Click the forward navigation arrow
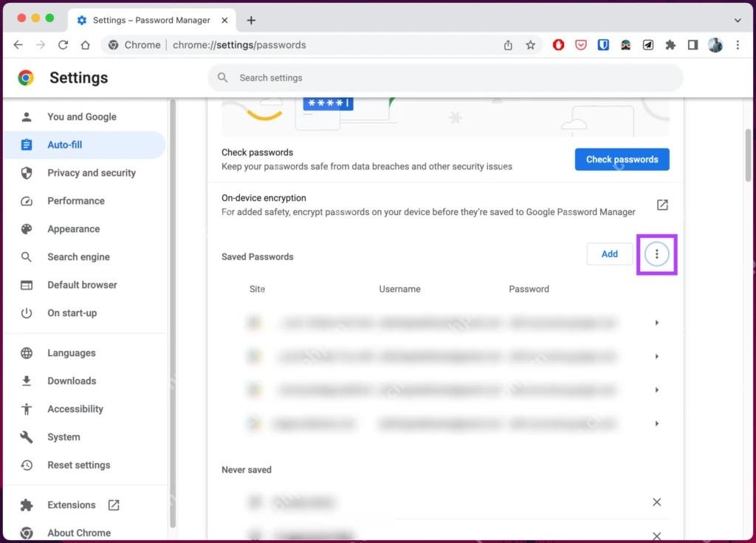This screenshot has width=756, height=543. [x=41, y=45]
